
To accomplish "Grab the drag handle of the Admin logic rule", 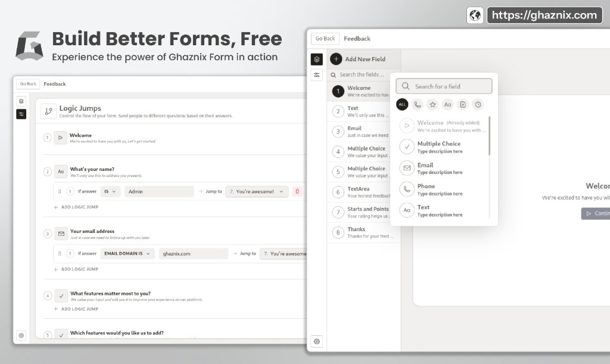I will click(60, 191).
